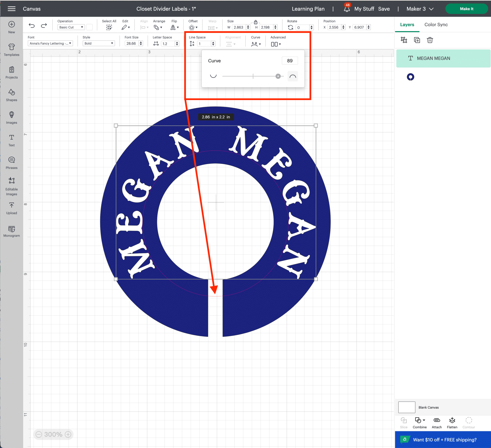Delete the layer with the trash icon
The width and height of the screenshot is (491, 448).
coord(430,40)
